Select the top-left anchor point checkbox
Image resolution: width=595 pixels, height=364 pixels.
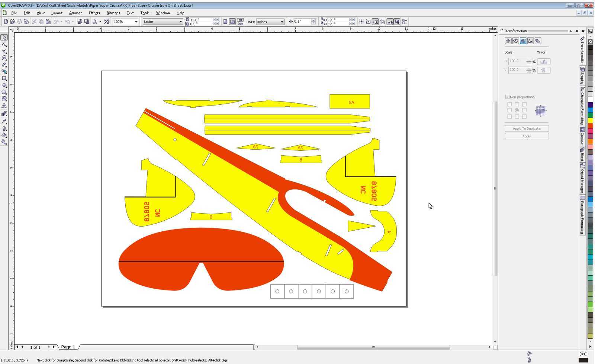[509, 104]
